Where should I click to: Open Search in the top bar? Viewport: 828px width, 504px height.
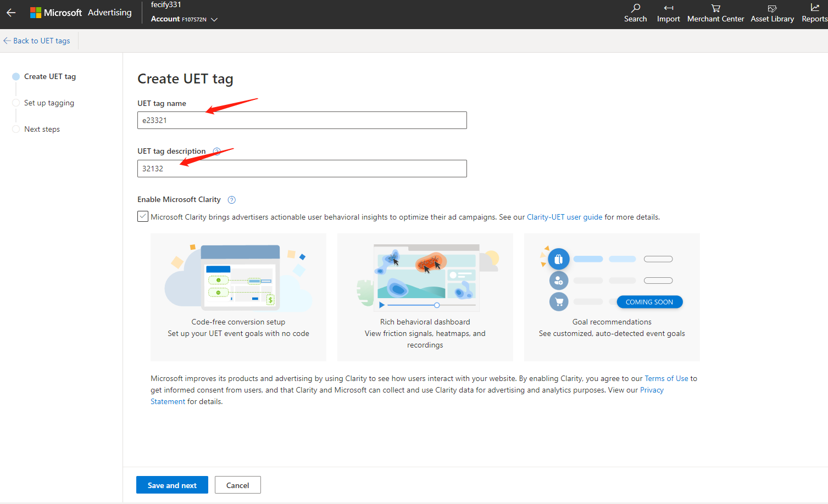tap(635, 13)
